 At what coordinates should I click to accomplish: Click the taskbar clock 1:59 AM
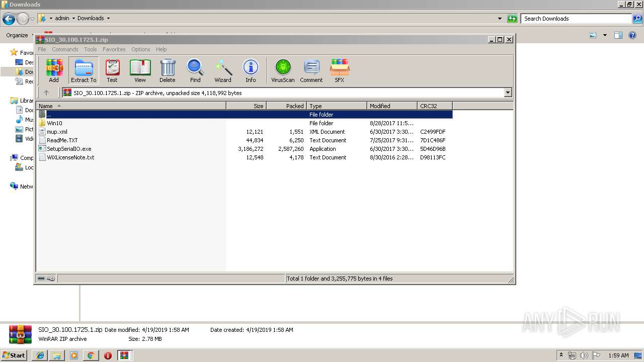click(618, 355)
